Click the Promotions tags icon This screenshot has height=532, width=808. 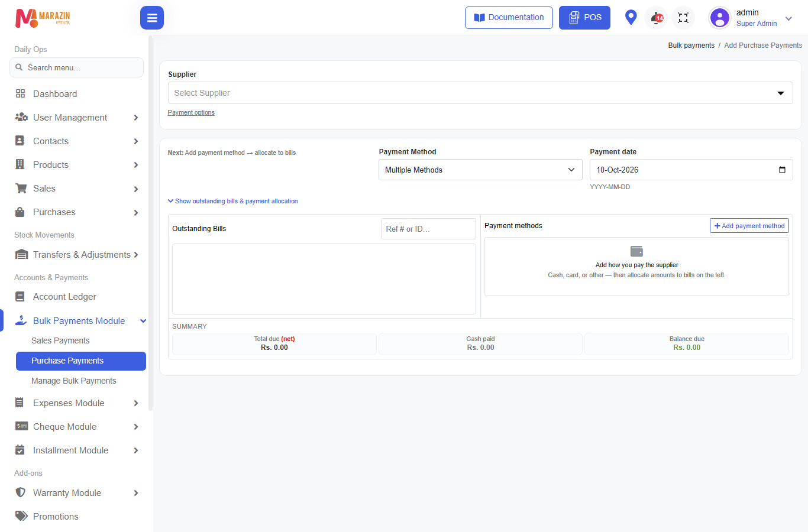coord(22,516)
